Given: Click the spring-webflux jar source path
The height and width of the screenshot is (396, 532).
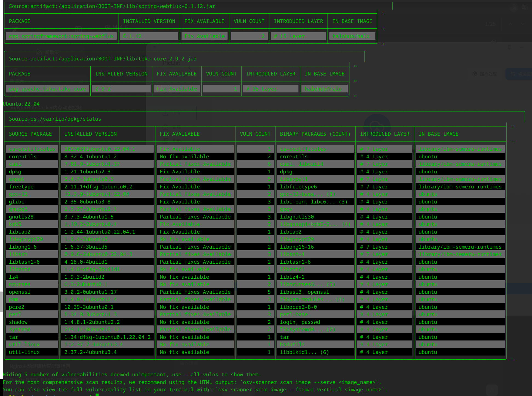Looking at the screenshot, I should (x=112, y=6).
